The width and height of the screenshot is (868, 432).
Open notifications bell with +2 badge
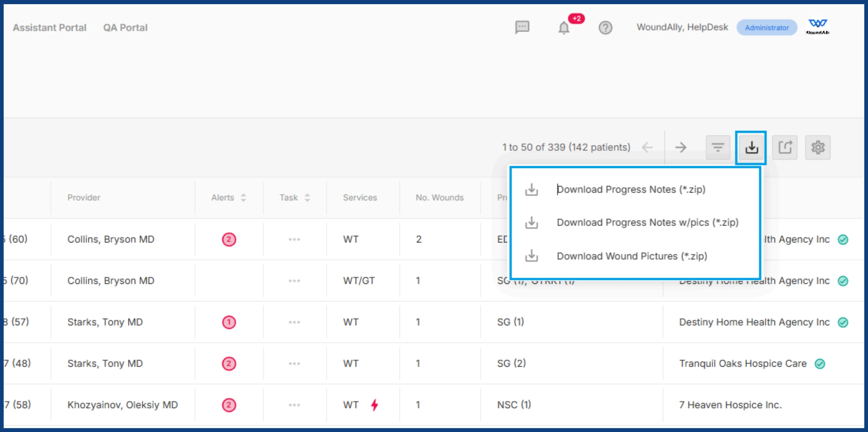tap(564, 28)
